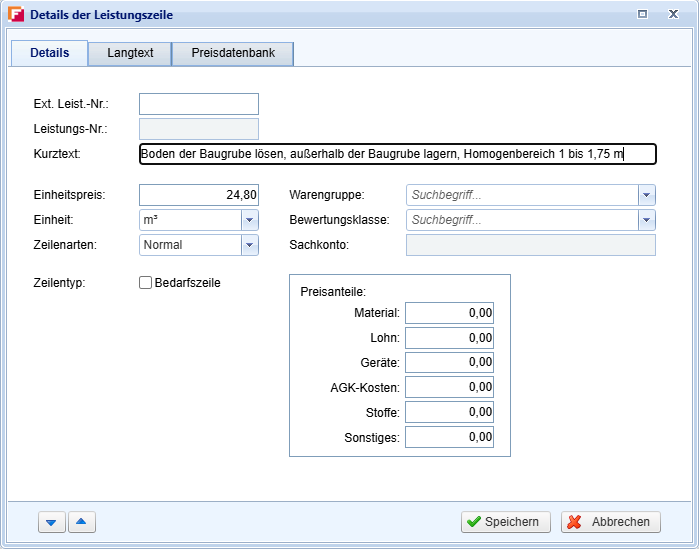Image resolution: width=699 pixels, height=549 pixels.
Task: Focus the AGK-Kosten price field
Action: [x=449, y=387]
